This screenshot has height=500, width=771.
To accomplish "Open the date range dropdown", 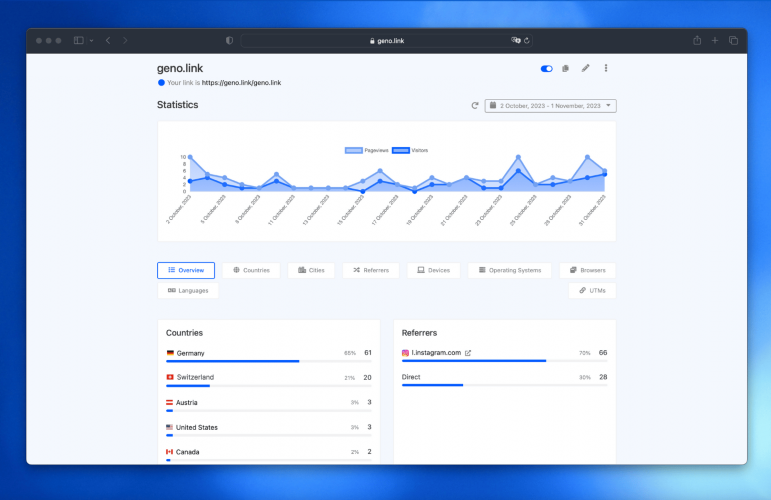I will pyautogui.click(x=550, y=106).
